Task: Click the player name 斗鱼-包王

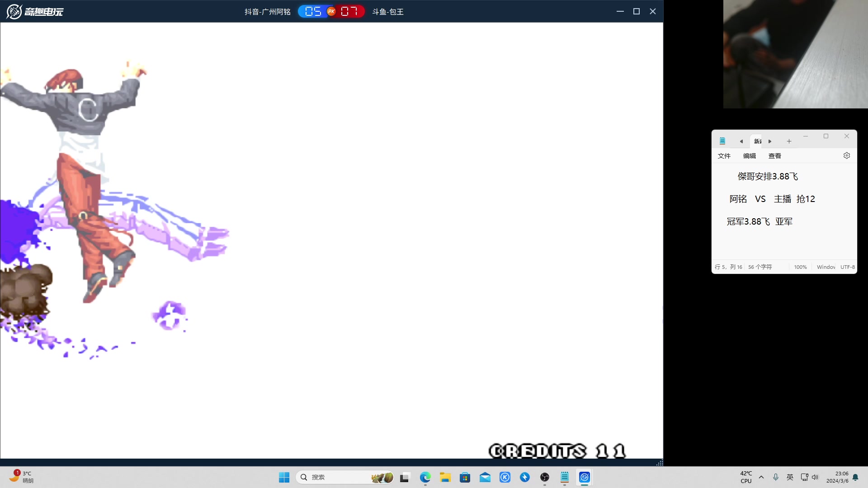Action: pyautogui.click(x=388, y=12)
